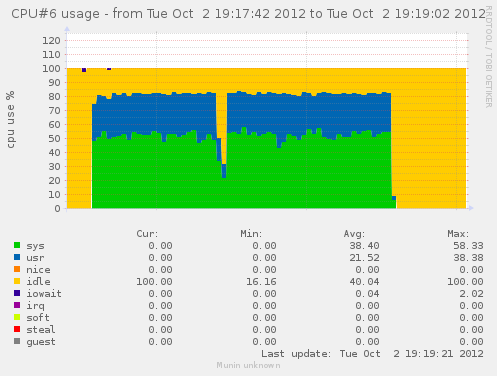Click the orange nice legend swatch

pyautogui.click(x=17, y=269)
